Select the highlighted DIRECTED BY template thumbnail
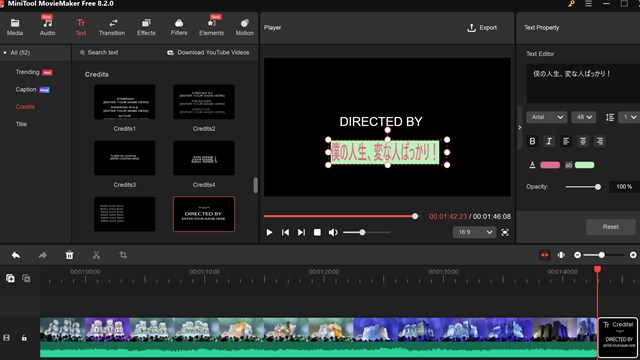The height and width of the screenshot is (360, 640). click(x=204, y=214)
